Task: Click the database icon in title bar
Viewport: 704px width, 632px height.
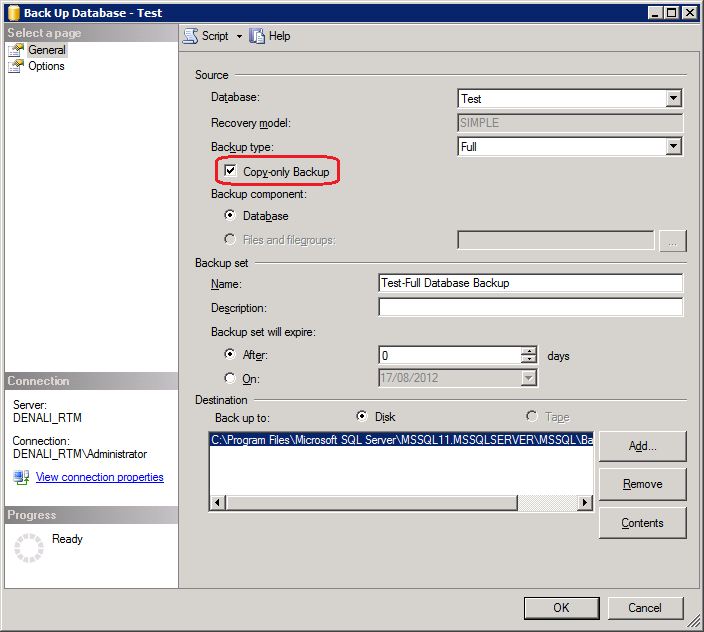Action: click(x=12, y=12)
